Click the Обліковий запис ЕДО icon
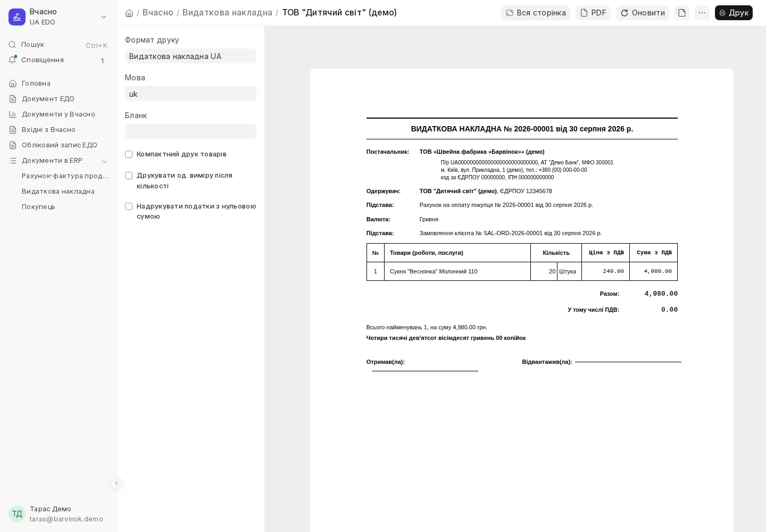 click(x=13, y=145)
